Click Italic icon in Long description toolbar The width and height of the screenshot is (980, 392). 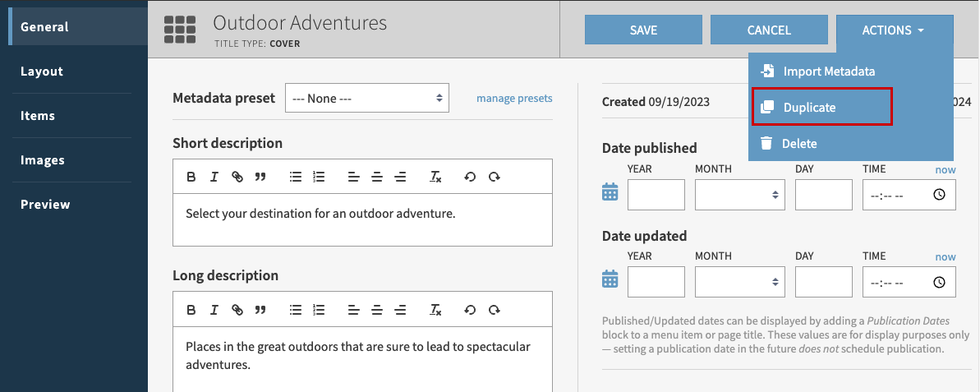(214, 310)
